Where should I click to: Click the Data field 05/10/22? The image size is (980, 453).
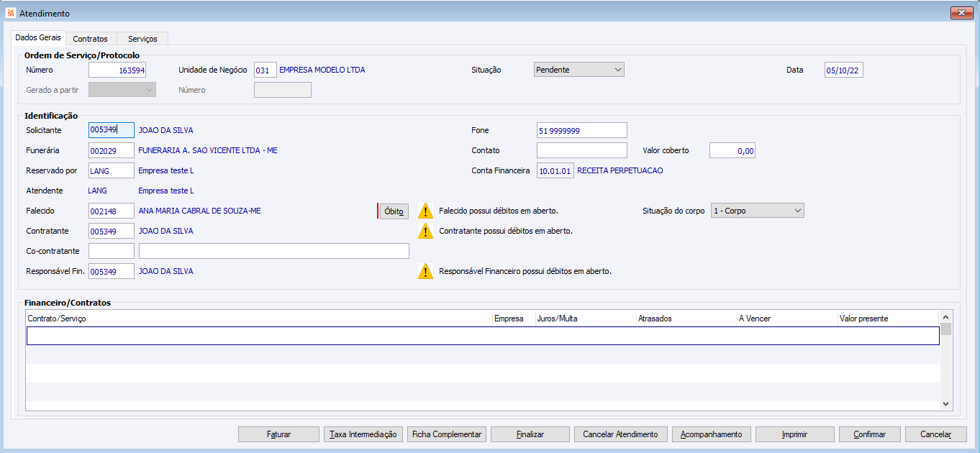pyautogui.click(x=843, y=70)
